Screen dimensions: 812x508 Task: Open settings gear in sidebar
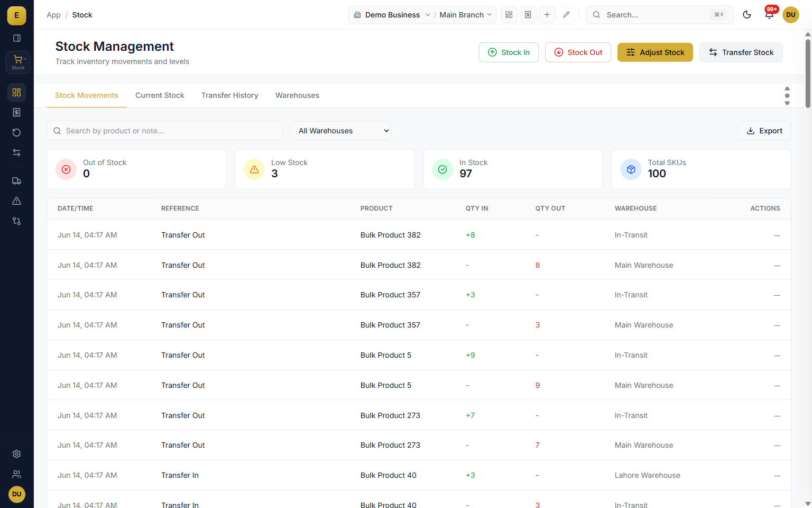(x=17, y=454)
